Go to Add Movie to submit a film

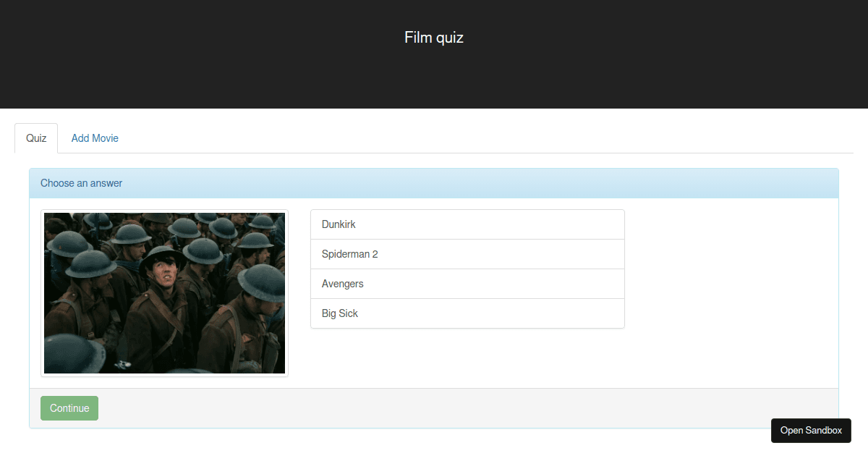pyautogui.click(x=95, y=138)
